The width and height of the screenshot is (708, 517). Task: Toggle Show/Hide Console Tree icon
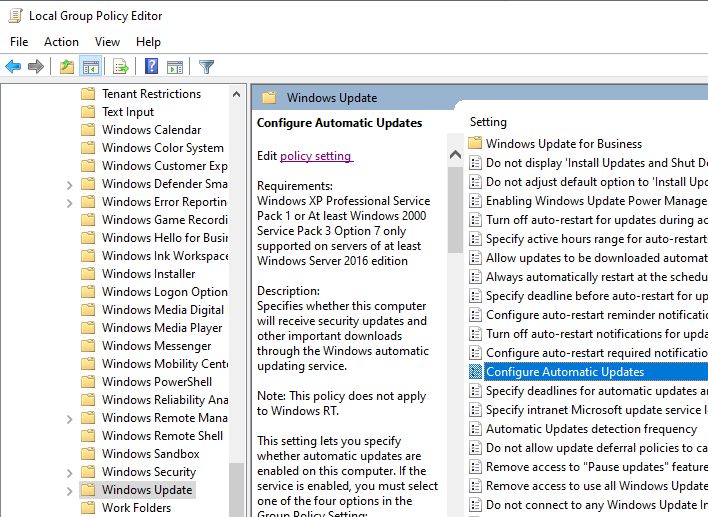tap(90, 67)
